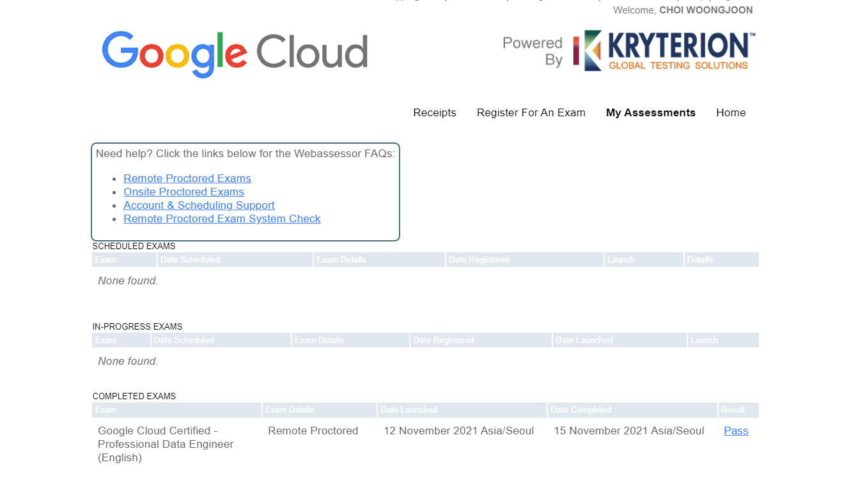Click Launch header in Scheduled Exams table
This screenshot has height=504, width=865.
(x=644, y=259)
